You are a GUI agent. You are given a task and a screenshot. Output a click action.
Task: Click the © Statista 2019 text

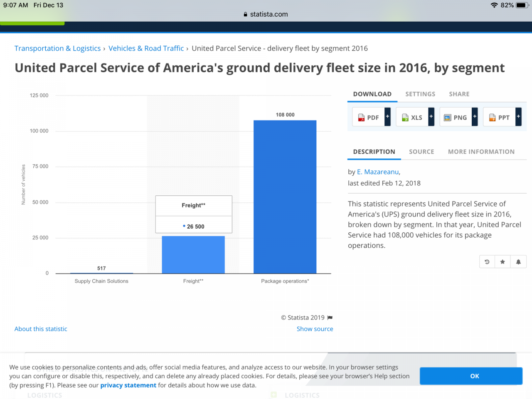(303, 318)
